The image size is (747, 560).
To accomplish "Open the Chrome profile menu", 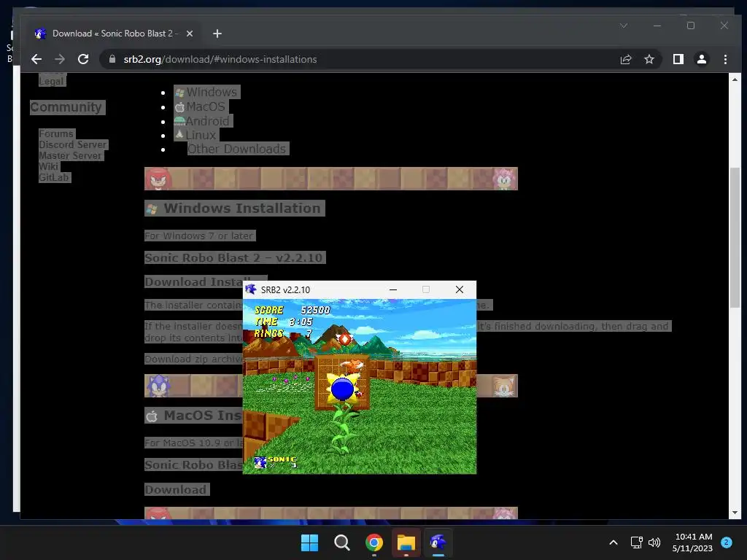I will pyautogui.click(x=701, y=59).
